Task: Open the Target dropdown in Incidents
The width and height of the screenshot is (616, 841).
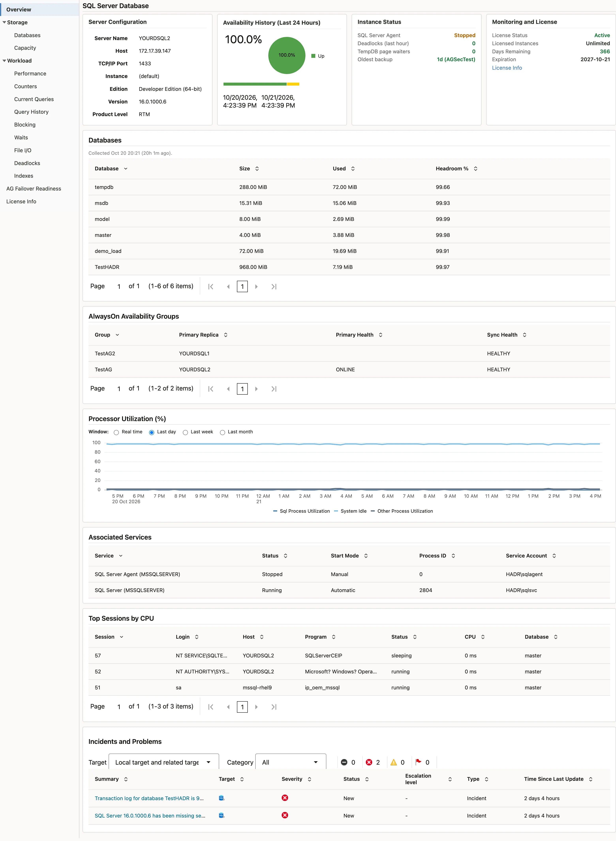Action: click(x=163, y=762)
